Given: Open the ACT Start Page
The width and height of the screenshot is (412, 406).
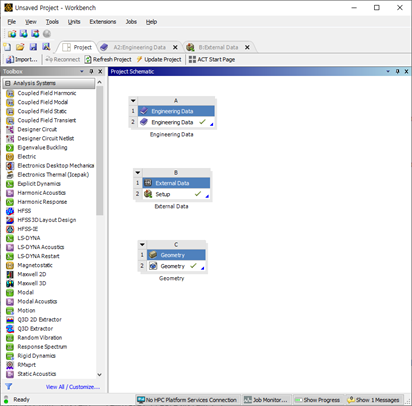Looking at the screenshot, I should (212, 59).
